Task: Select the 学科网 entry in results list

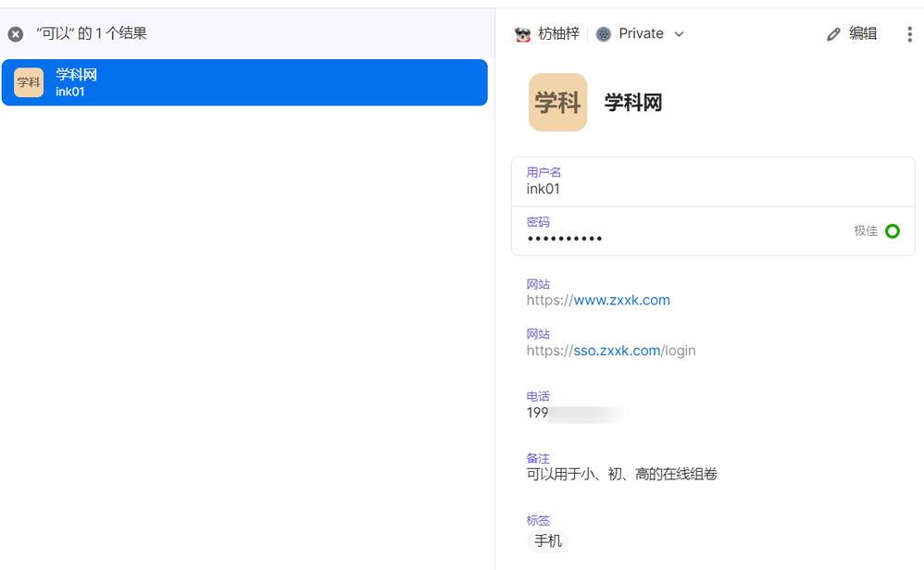Action: pos(244,82)
